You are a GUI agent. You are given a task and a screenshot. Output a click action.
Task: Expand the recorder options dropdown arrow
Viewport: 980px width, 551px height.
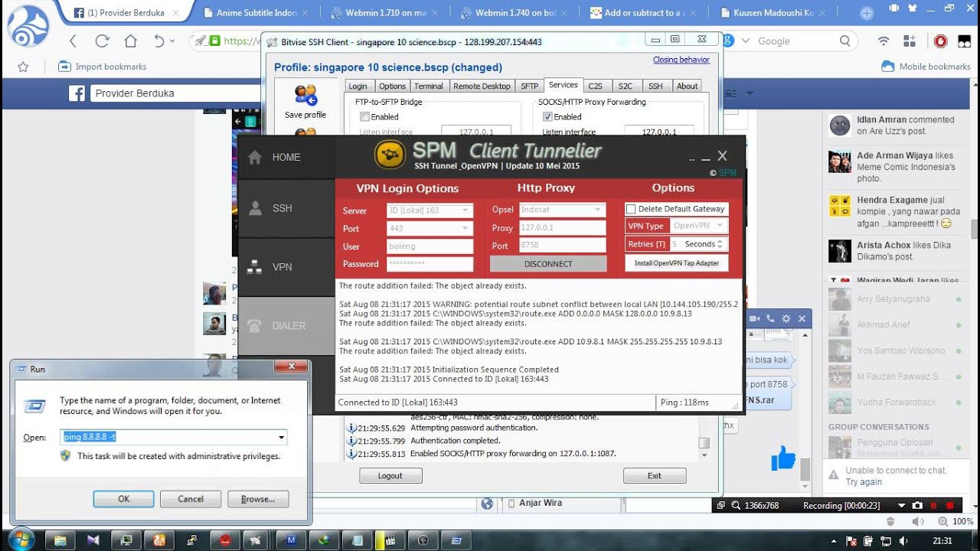(901, 506)
